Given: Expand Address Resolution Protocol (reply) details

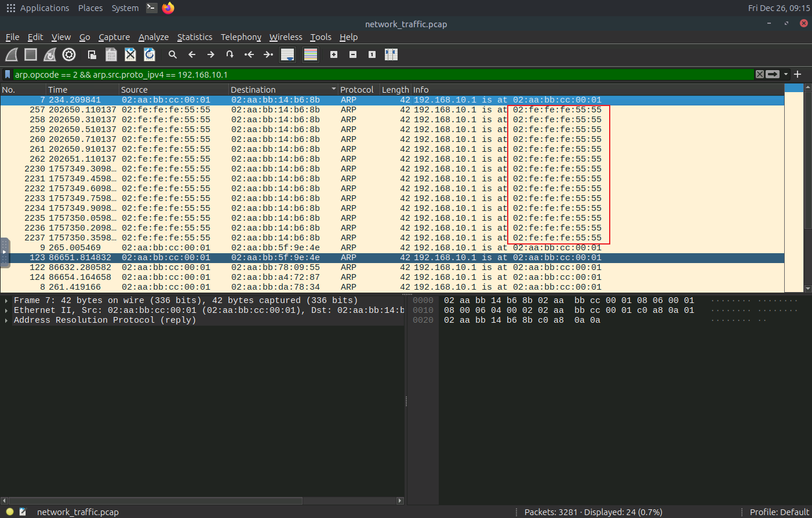Looking at the screenshot, I should pyautogui.click(x=6, y=320).
